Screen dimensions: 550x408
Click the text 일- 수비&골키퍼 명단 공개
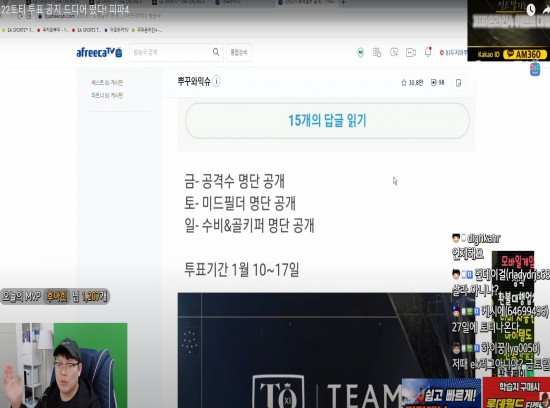point(249,226)
